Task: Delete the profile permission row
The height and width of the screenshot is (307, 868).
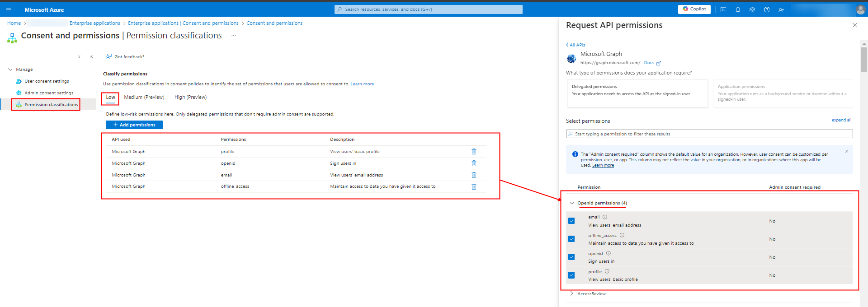Action: (x=474, y=152)
